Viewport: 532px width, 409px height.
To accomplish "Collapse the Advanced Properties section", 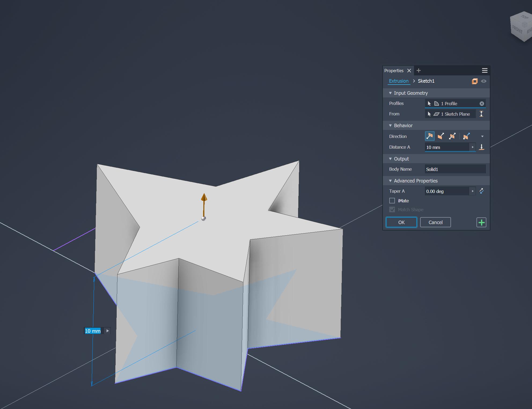I will click(x=390, y=181).
